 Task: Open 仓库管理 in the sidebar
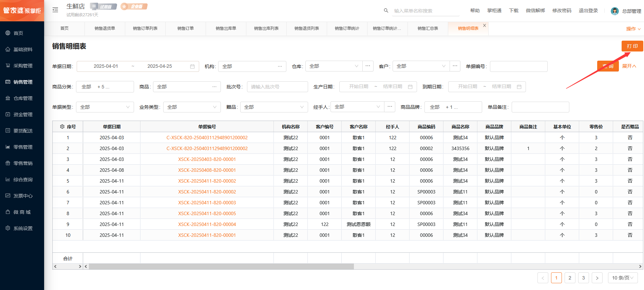(x=23, y=98)
